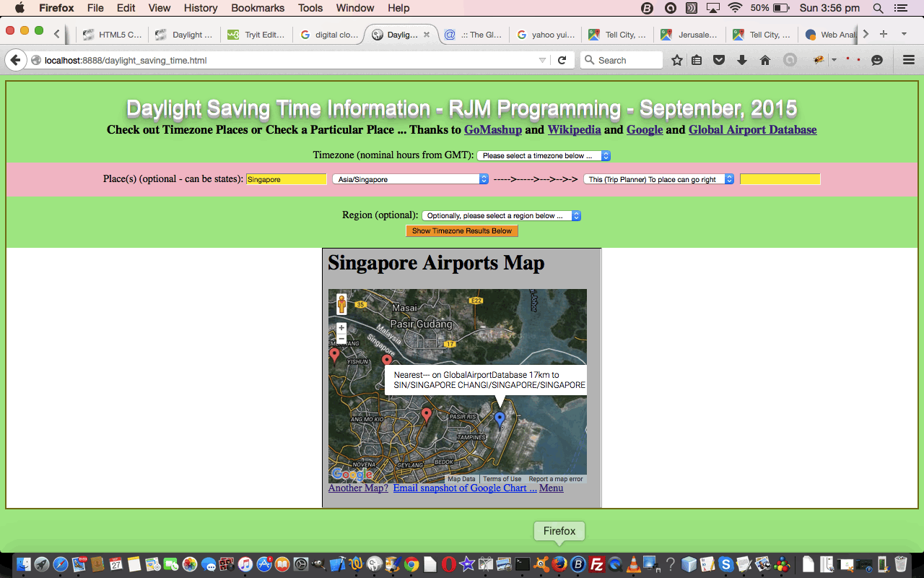Close the active Daylight tab
The height and width of the screenshot is (578, 924).
[427, 34]
